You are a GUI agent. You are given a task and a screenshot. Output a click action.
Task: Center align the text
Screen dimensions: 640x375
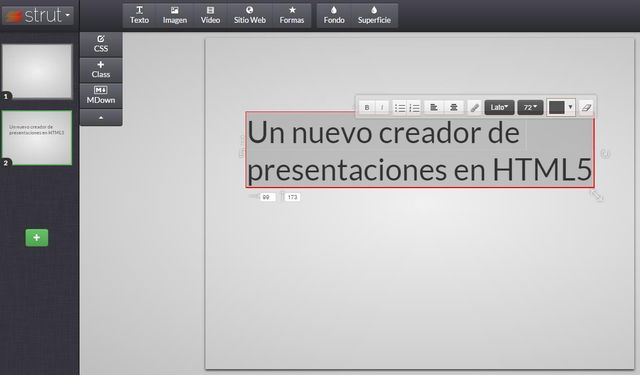coord(453,107)
